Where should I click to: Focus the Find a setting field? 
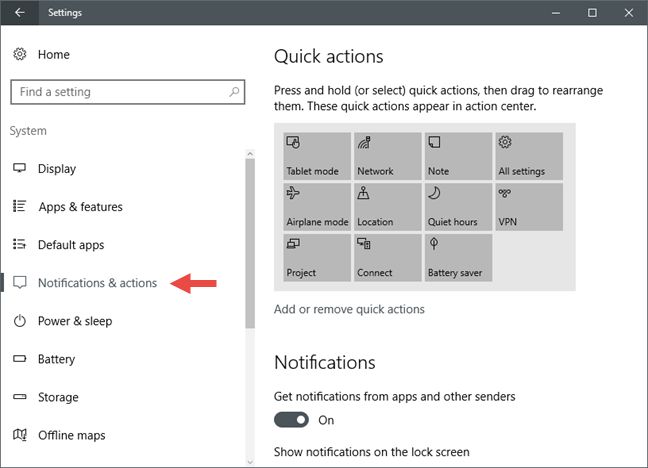[128, 92]
